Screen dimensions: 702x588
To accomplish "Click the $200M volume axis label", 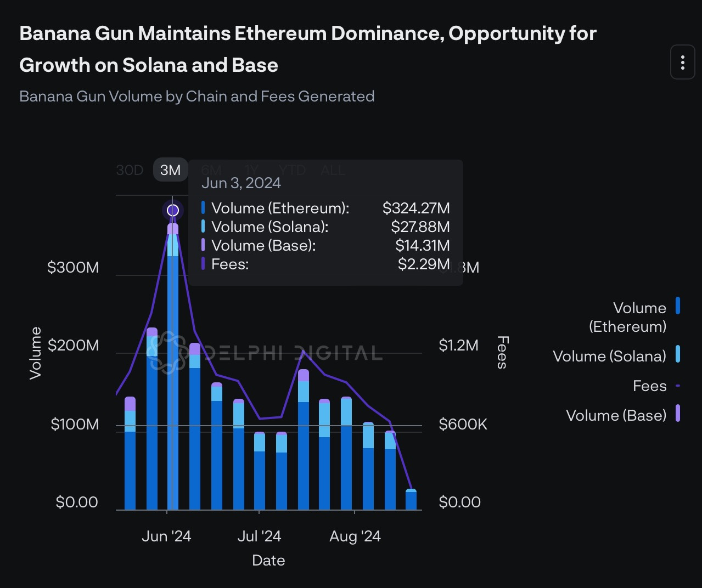I will [73, 346].
